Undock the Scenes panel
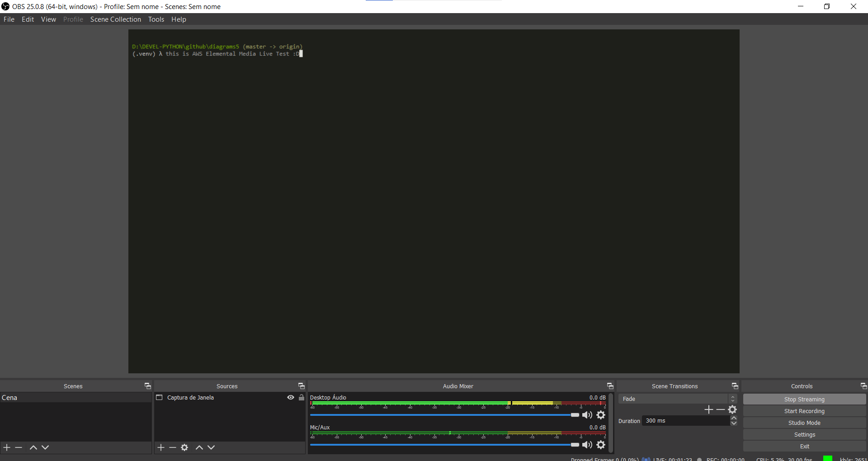The height and width of the screenshot is (461, 868). click(147, 386)
